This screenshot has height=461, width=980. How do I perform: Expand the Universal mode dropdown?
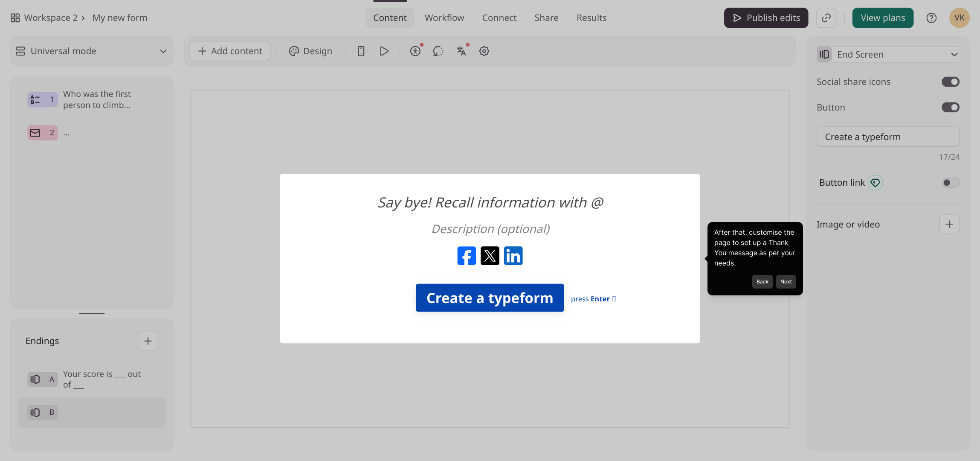coord(92,51)
